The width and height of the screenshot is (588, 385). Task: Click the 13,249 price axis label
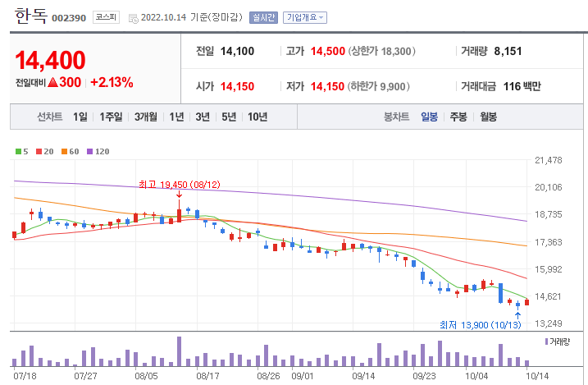549,323
